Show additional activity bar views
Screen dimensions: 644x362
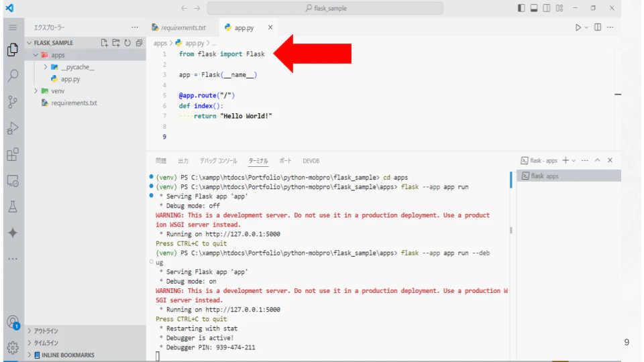[13, 259]
